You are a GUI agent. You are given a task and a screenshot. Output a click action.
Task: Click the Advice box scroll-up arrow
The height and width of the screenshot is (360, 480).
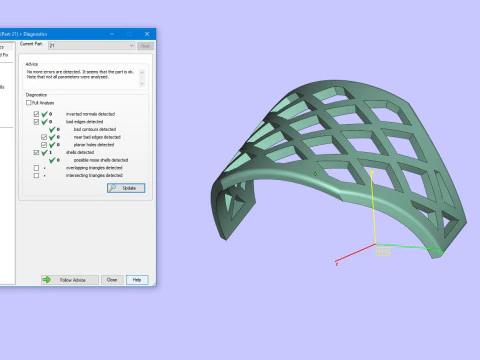tap(142, 72)
